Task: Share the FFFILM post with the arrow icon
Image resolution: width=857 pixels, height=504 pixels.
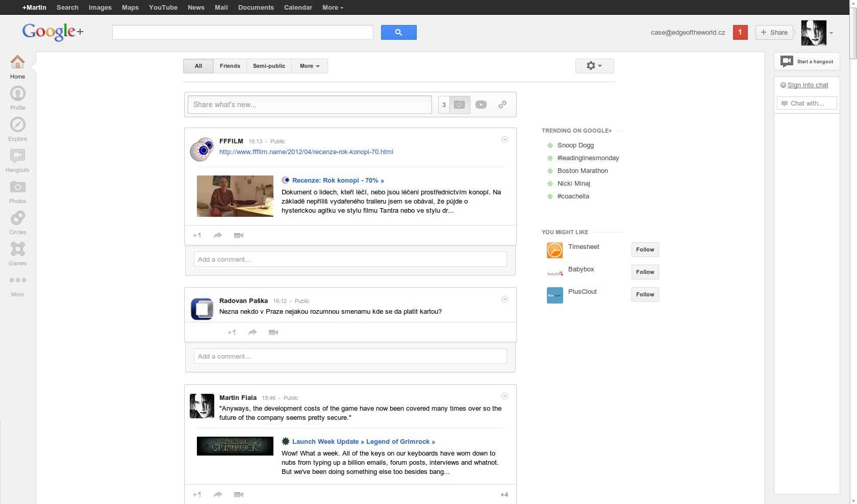Action: [x=218, y=235]
